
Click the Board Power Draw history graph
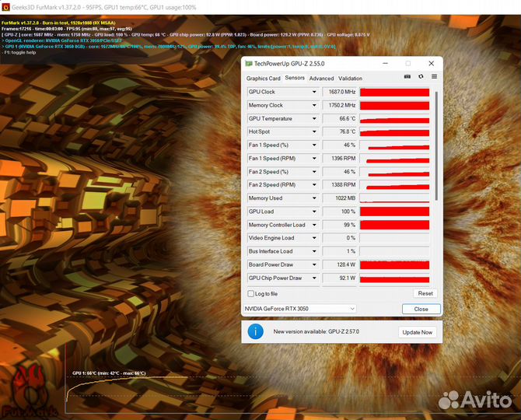(x=394, y=264)
